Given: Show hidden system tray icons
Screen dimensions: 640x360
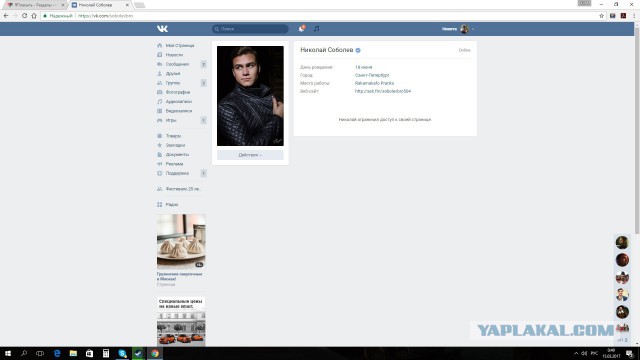Looking at the screenshot, I should [x=576, y=353].
